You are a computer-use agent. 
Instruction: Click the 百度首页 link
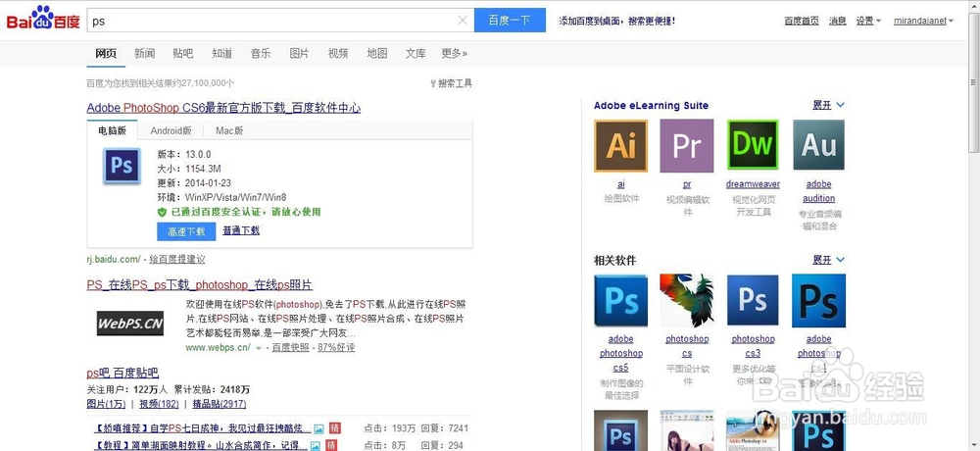tap(802, 21)
